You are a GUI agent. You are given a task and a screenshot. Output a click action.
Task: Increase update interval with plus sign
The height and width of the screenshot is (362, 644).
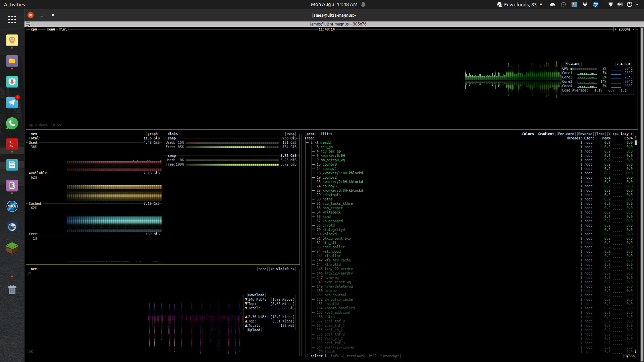pos(615,29)
